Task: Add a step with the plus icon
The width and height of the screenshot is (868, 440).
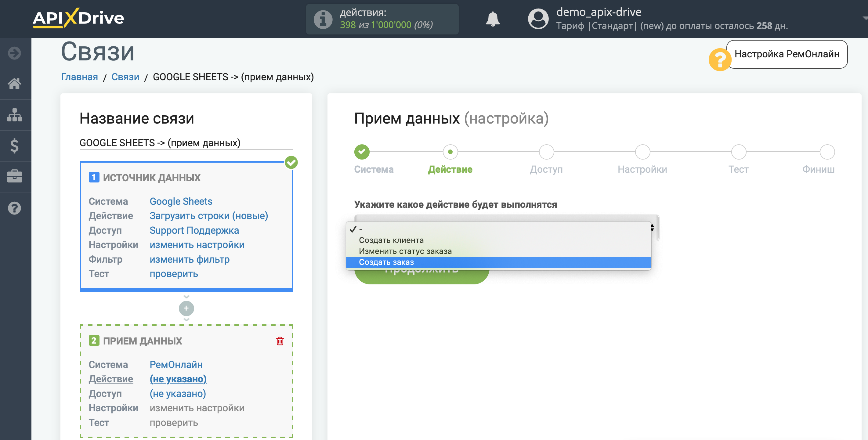Action: click(186, 308)
